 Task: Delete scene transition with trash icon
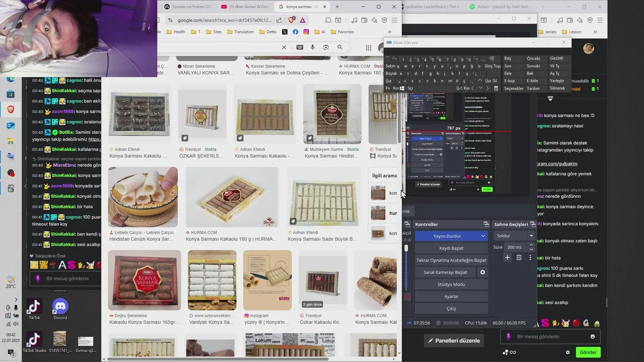(x=519, y=257)
